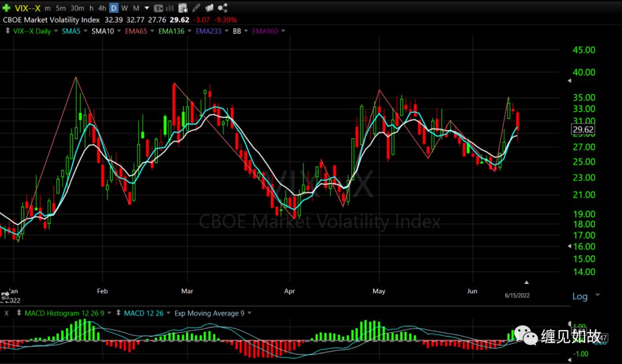
Task: Open the chart template (T) dropdown icon
Action: [158, 8]
